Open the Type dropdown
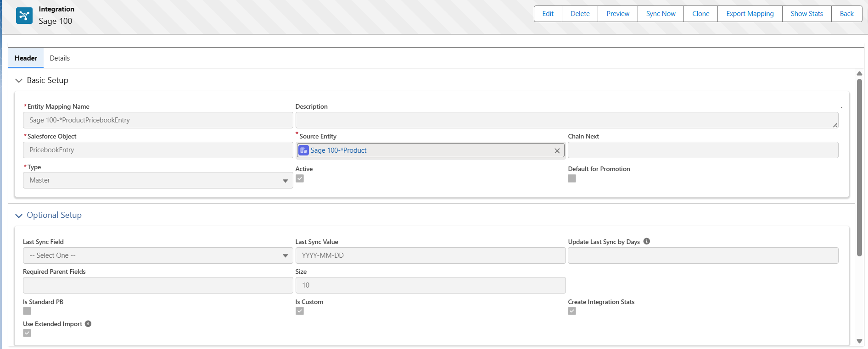The height and width of the screenshot is (349, 868). click(157, 180)
